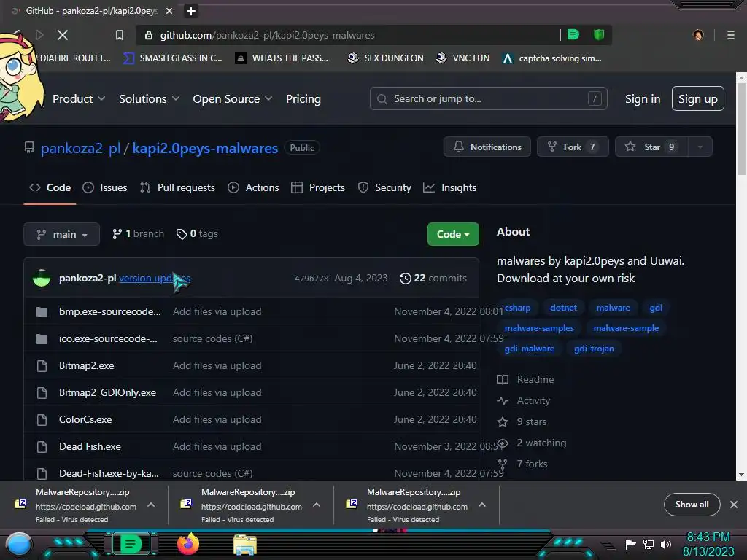This screenshot has width=747, height=560.
Task: Expand the Product menu
Action: pyautogui.click(x=79, y=99)
